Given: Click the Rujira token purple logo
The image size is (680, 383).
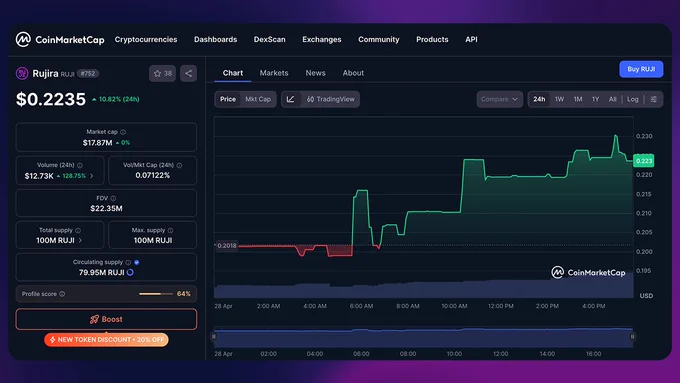Looking at the screenshot, I should click(22, 73).
